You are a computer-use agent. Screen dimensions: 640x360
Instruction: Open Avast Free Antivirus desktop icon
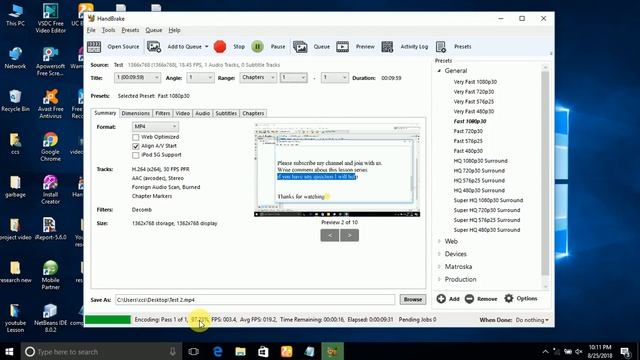51,104
